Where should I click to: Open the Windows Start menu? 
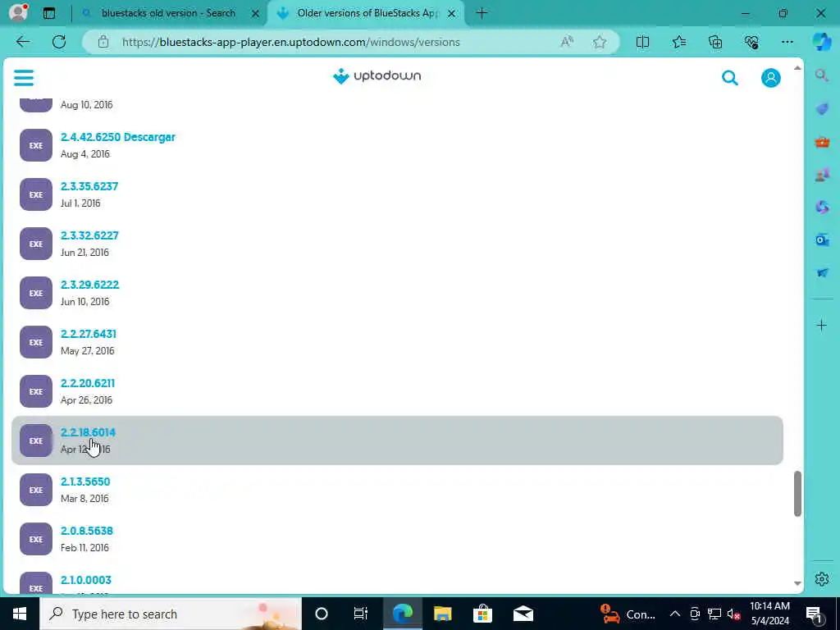tap(20, 614)
